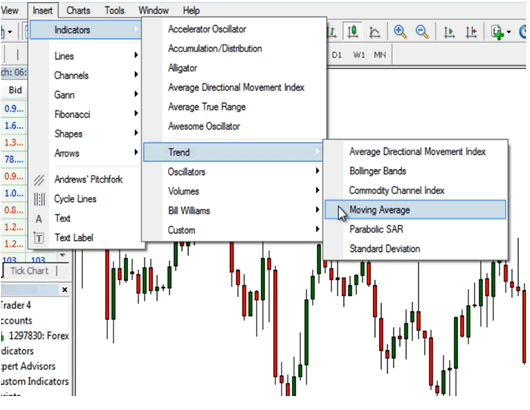Screen dimensions: 530x410
Task: Expand the Shapes submenu
Action: (x=86, y=134)
